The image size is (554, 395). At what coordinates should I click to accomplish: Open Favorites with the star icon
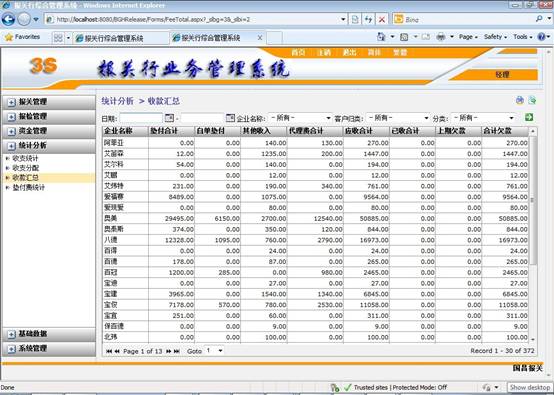click(9, 37)
